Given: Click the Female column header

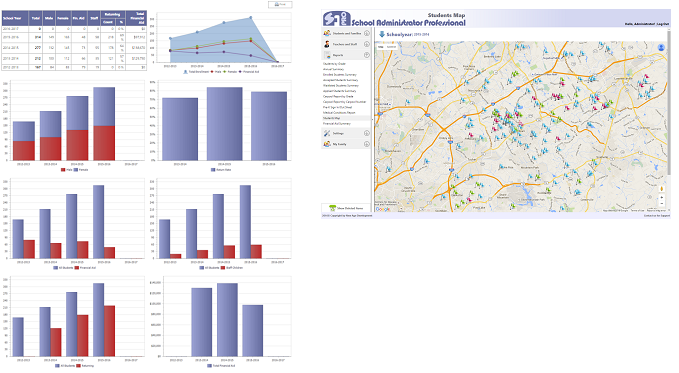Looking at the screenshot, I should [63, 18].
